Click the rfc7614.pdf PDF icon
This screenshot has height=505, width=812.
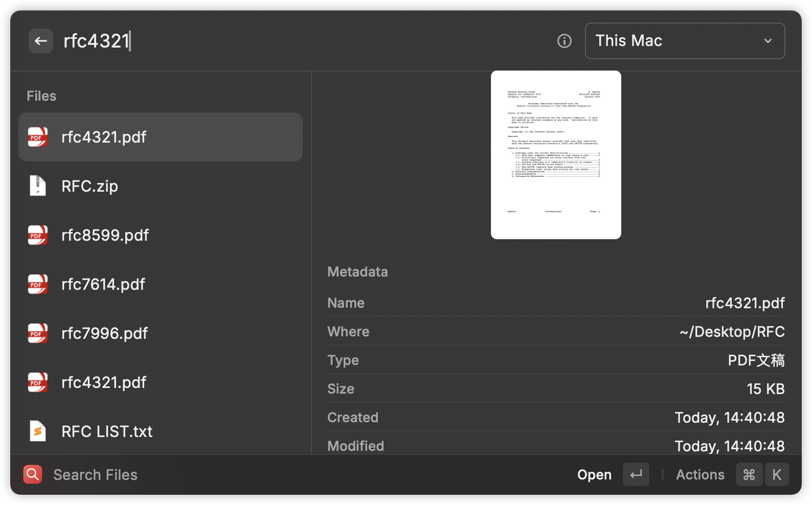point(37,284)
